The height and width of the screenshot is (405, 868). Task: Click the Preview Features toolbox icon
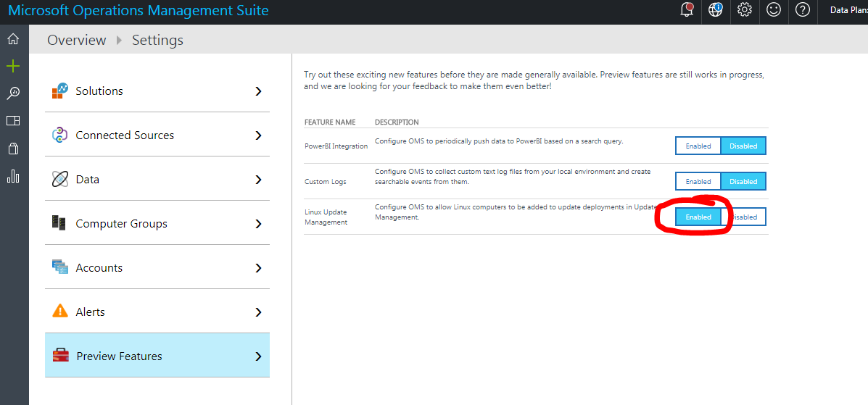pos(60,356)
